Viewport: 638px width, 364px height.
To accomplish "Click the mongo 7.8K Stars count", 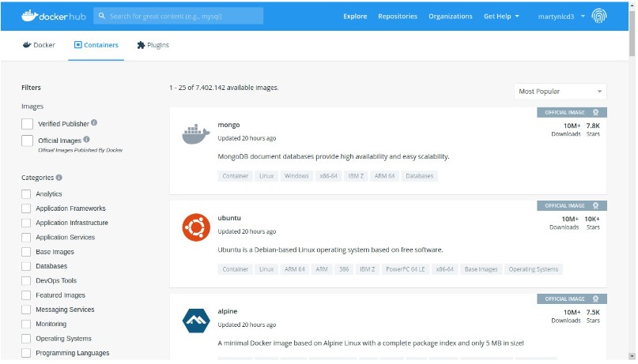I will pos(593,129).
